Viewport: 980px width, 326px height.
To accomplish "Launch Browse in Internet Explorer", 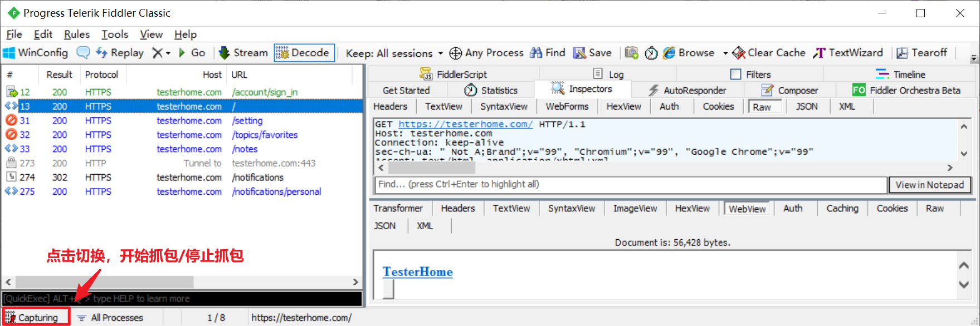I will (689, 53).
